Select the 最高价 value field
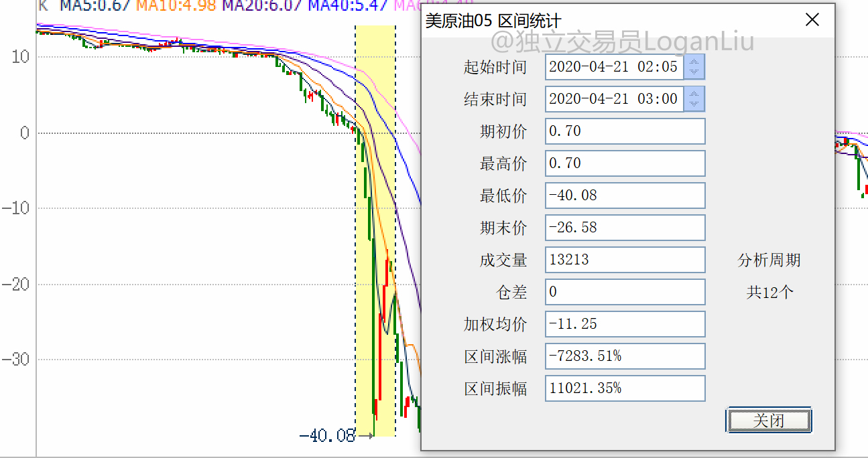868x458 pixels. tap(625, 163)
